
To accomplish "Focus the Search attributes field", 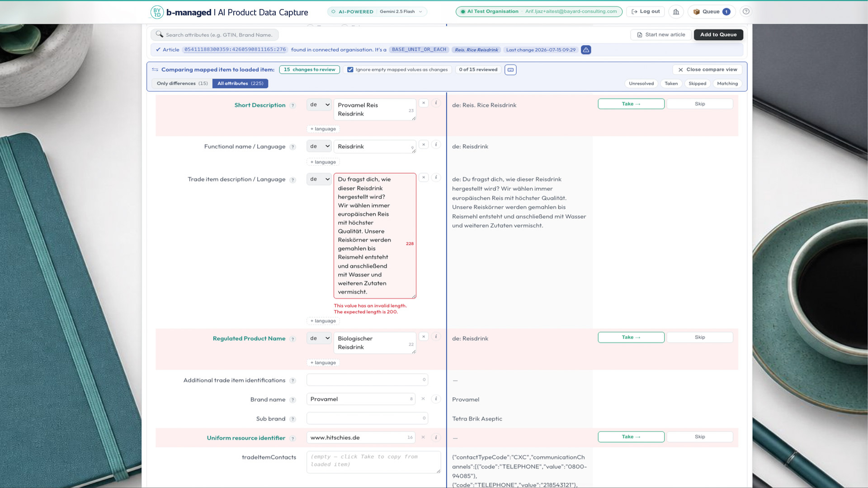I will [x=215, y=35].
